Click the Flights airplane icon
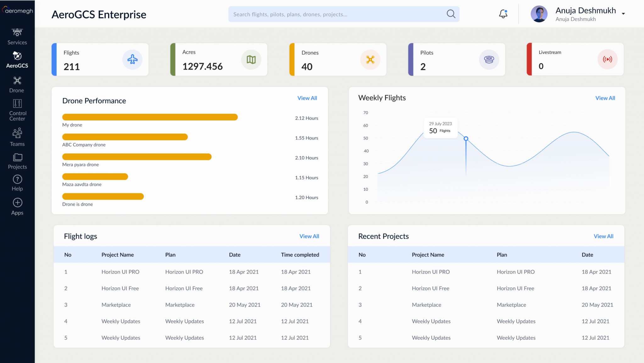 [132, 59]
